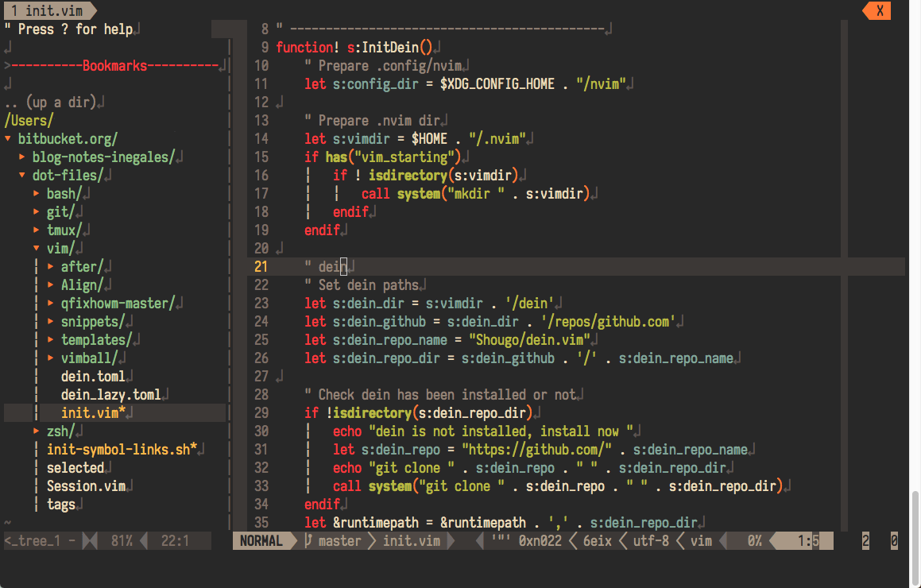Expand the bash folder arrow
The width and height of the screenshot is (921, 588).
pos(37,194)
